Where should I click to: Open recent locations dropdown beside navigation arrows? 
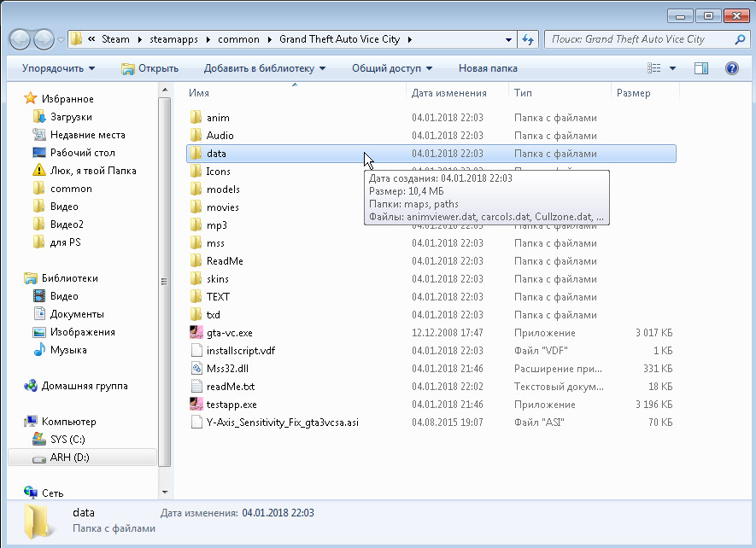coord(61,40)
